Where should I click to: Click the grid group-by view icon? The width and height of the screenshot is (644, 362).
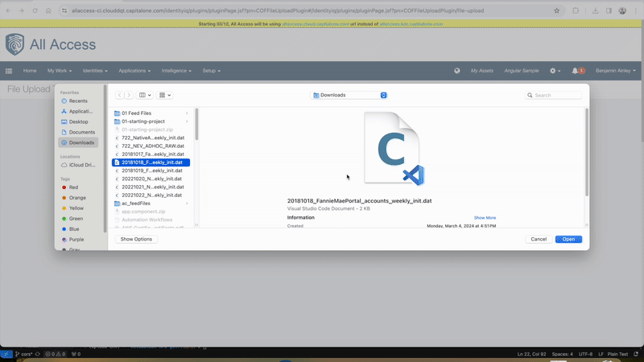[x=165, y=95]
